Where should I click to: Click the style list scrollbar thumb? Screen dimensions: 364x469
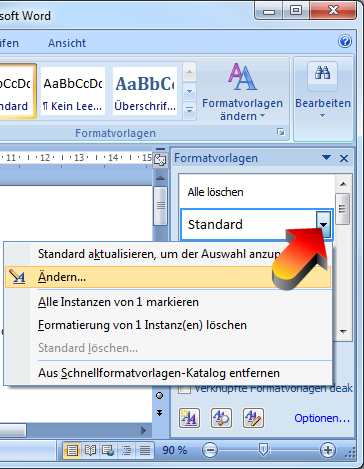tap(343, 209)
